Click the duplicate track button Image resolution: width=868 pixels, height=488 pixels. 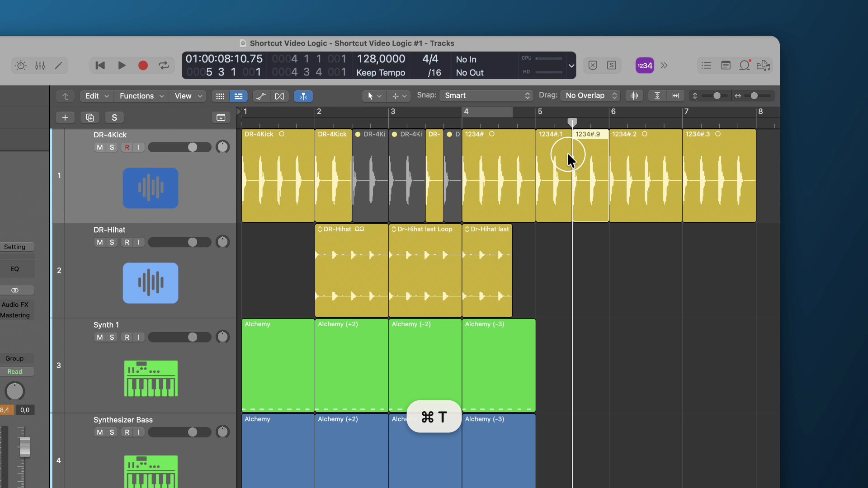pyautogui.click(x=90, y=117)
